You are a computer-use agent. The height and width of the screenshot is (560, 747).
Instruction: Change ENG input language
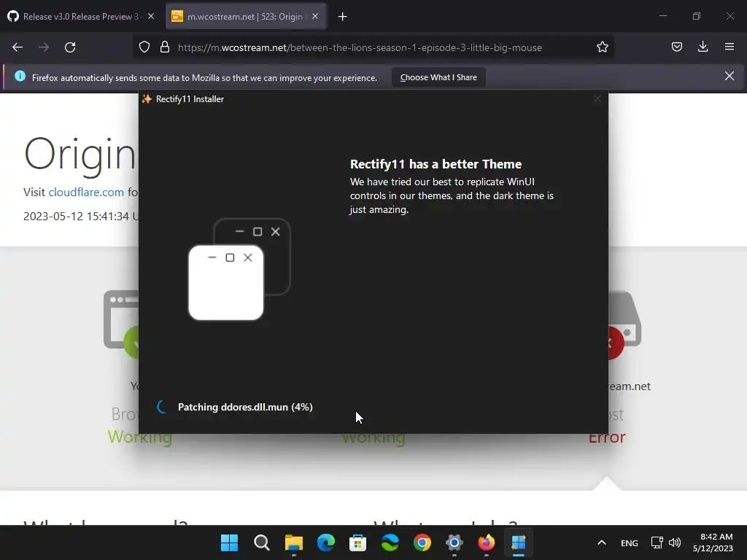[x=630, y=542]
